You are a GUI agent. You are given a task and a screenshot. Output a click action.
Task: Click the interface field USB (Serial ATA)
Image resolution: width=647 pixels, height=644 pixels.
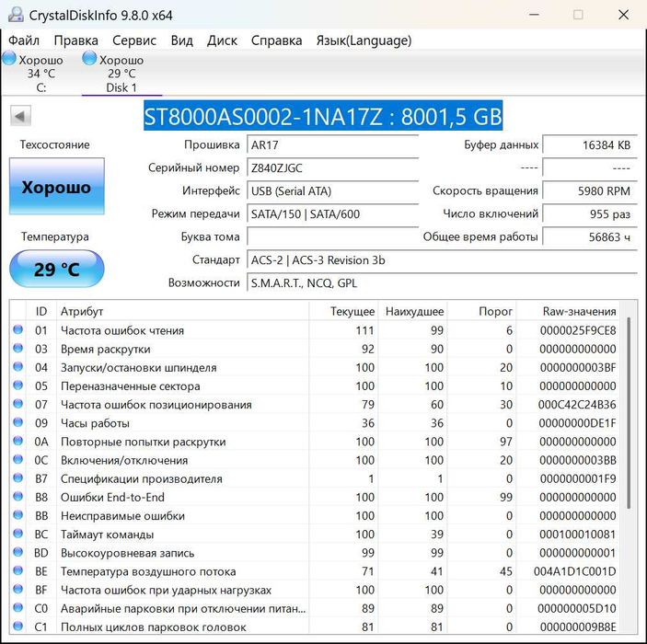(x=332, y=191)
